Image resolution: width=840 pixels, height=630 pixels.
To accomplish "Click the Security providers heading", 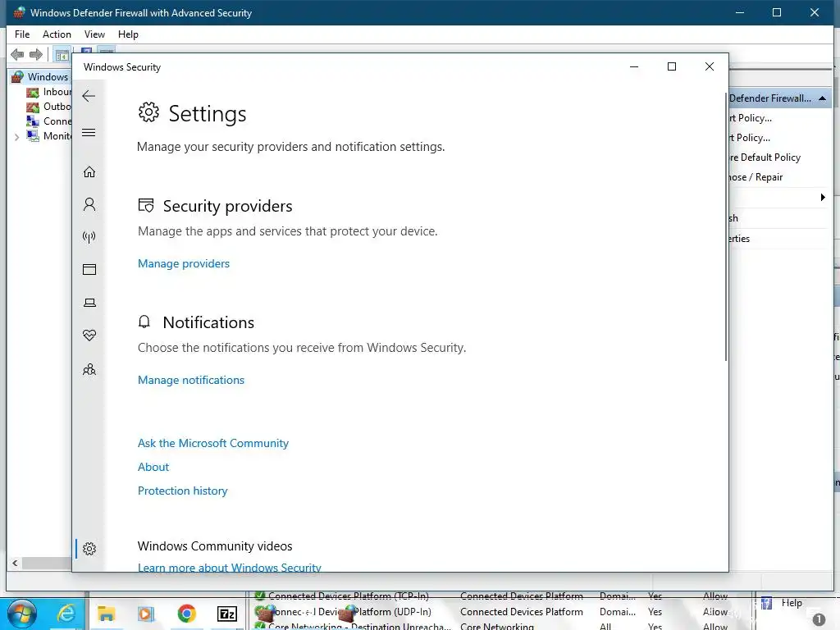I will (228, 206).
